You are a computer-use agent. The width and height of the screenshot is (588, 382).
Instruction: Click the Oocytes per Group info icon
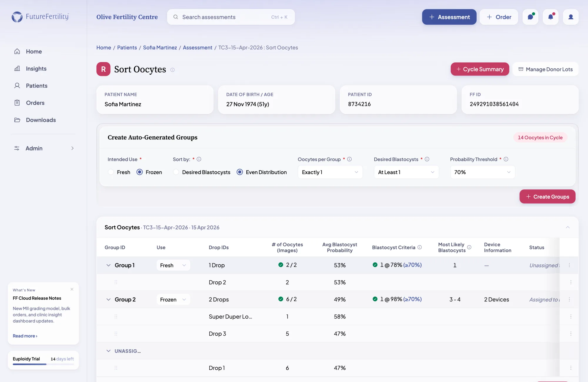[349, 159]
